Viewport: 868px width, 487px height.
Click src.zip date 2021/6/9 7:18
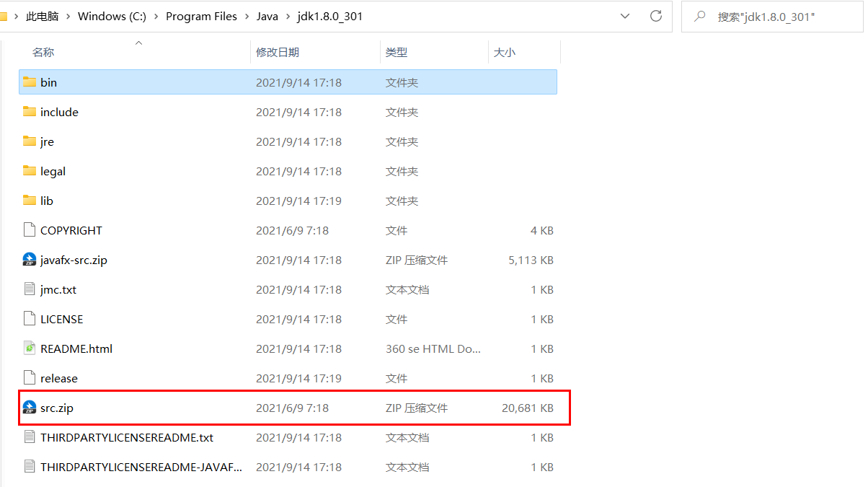[292, 408]
